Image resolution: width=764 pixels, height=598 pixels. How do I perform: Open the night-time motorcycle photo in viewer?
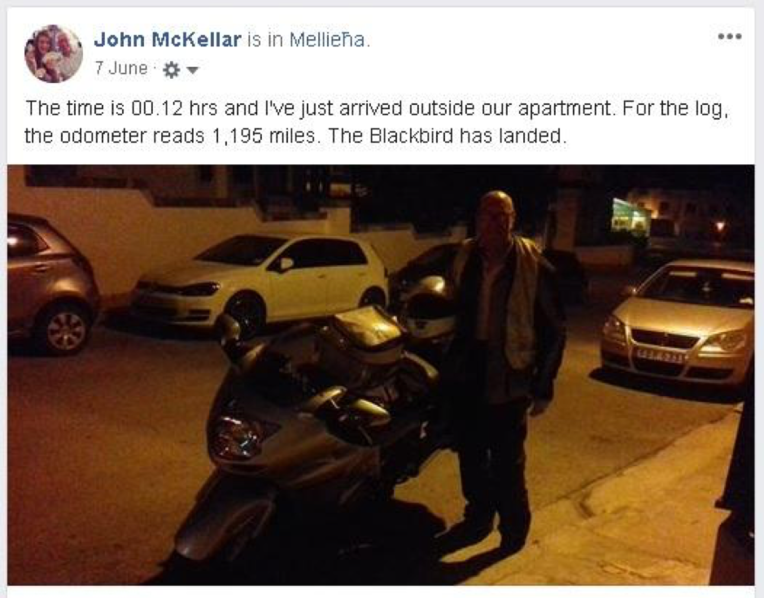(x=381, y=375)
